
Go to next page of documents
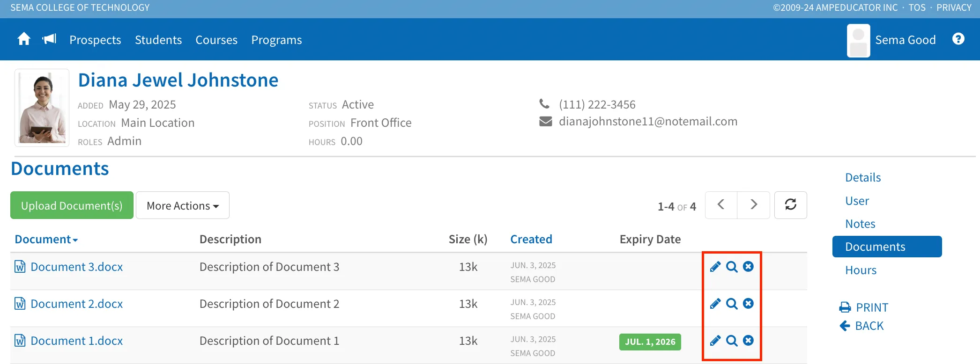tap(754, 205)
